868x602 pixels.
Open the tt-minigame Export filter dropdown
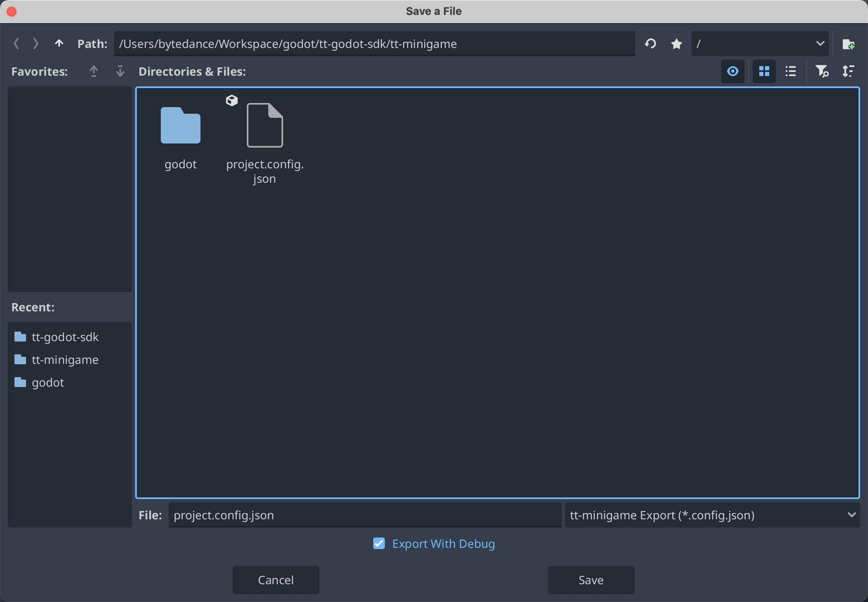tap(712, 515)
